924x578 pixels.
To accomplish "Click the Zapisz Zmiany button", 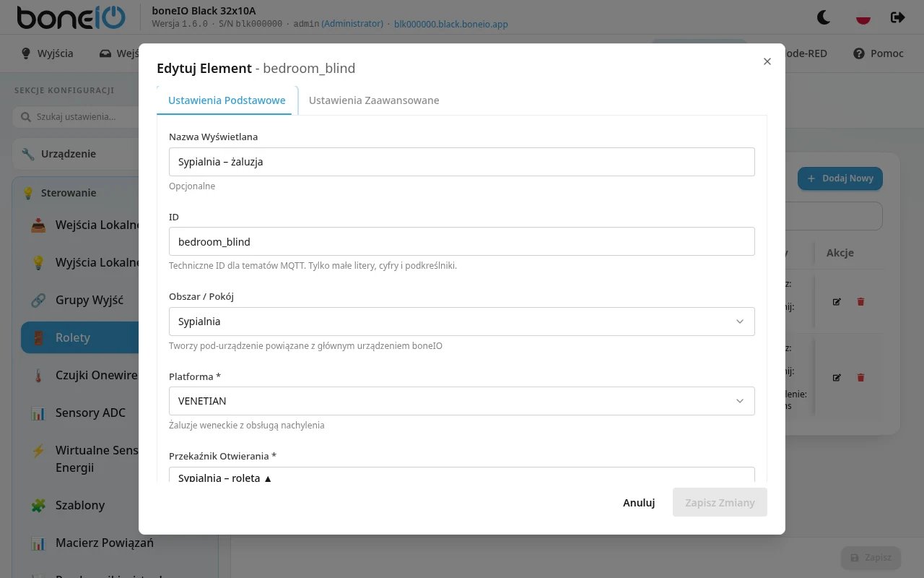I will 720,502.
